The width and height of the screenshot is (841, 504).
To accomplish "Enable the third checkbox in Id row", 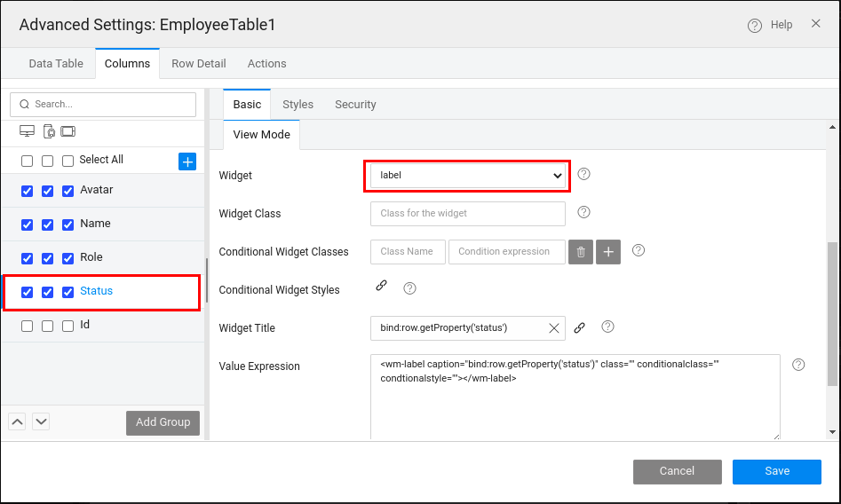I will (x=67, y=326).
